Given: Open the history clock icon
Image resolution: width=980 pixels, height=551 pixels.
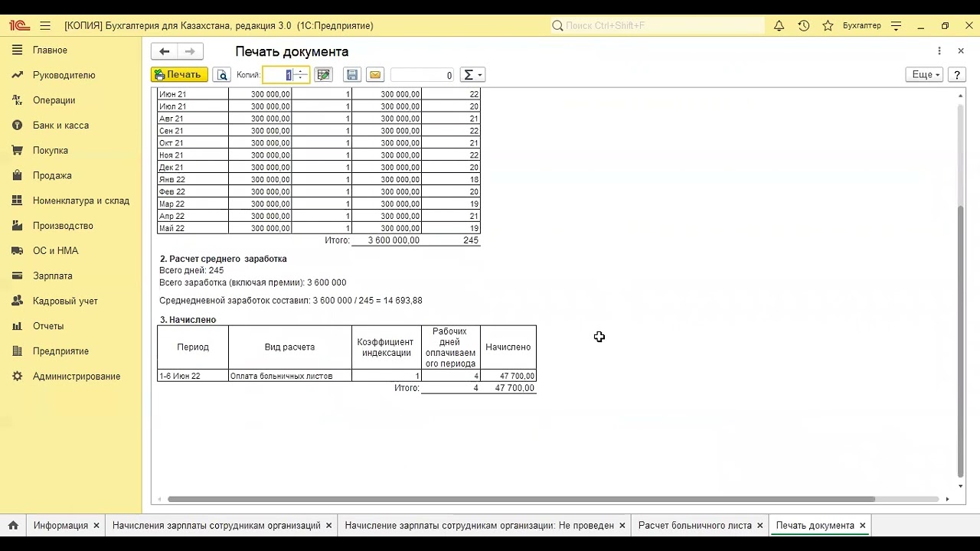Looking at the screenshot, I should 803,25.
